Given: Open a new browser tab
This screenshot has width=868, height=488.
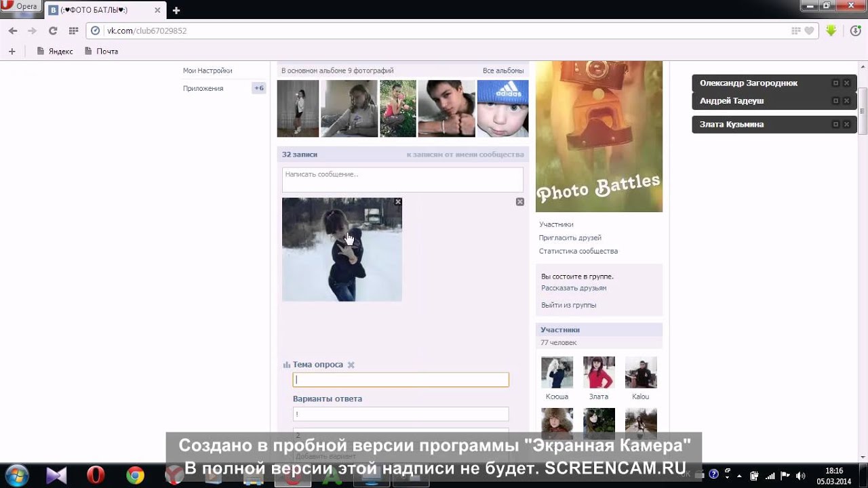Looking at the screenshot, I should pyautogui.click(x=176, y=10).
